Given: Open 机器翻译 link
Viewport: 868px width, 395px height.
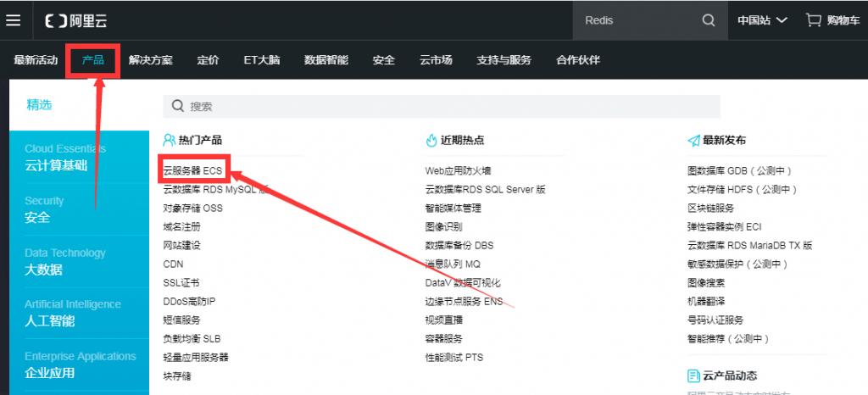Looking at the screenshot, I should tap(706, 302).
